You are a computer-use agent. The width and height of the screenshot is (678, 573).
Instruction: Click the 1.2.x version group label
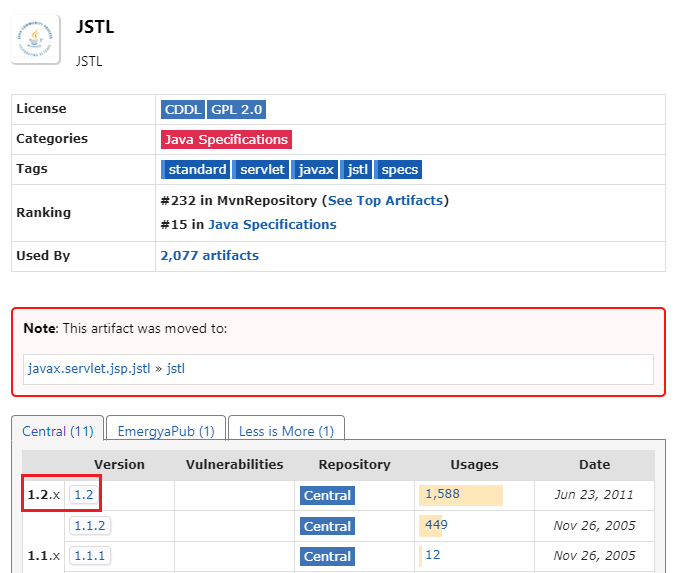click(x=44, y=494)
